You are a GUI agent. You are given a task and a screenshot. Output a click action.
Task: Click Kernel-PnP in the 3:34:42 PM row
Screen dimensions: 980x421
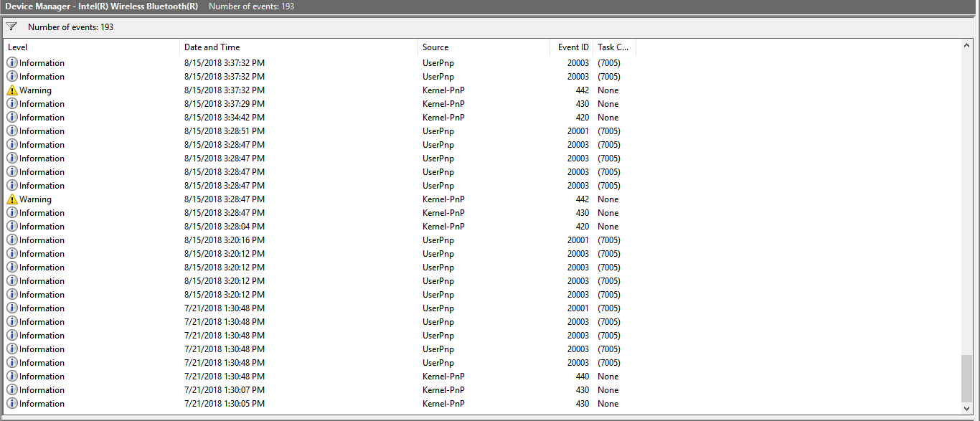(x=443, y=118)
